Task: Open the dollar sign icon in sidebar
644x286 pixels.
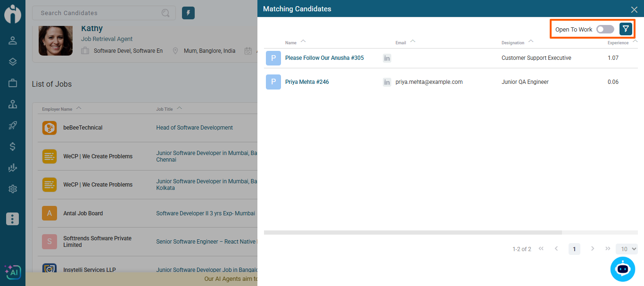Action: tap(13, 147)
